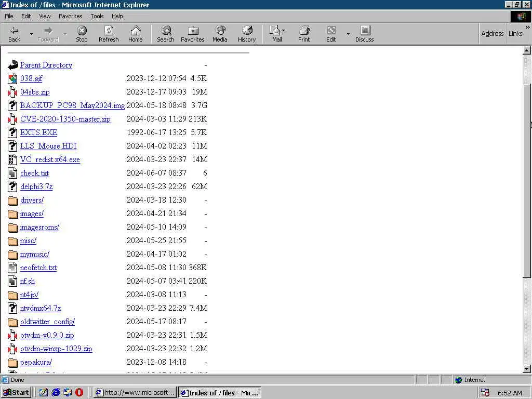Open the Start menu
Screen dimensions: 532x399
pos(16,393)
